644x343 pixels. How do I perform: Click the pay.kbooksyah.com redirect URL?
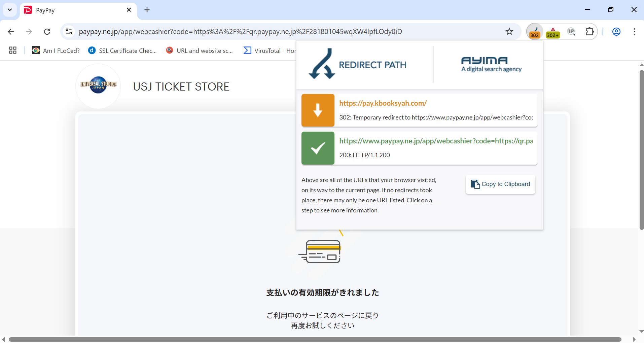(383, 103)
